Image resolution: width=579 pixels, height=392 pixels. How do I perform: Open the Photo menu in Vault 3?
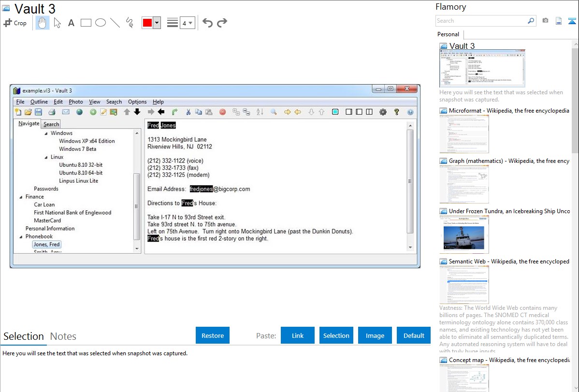(x=76, y=102)
